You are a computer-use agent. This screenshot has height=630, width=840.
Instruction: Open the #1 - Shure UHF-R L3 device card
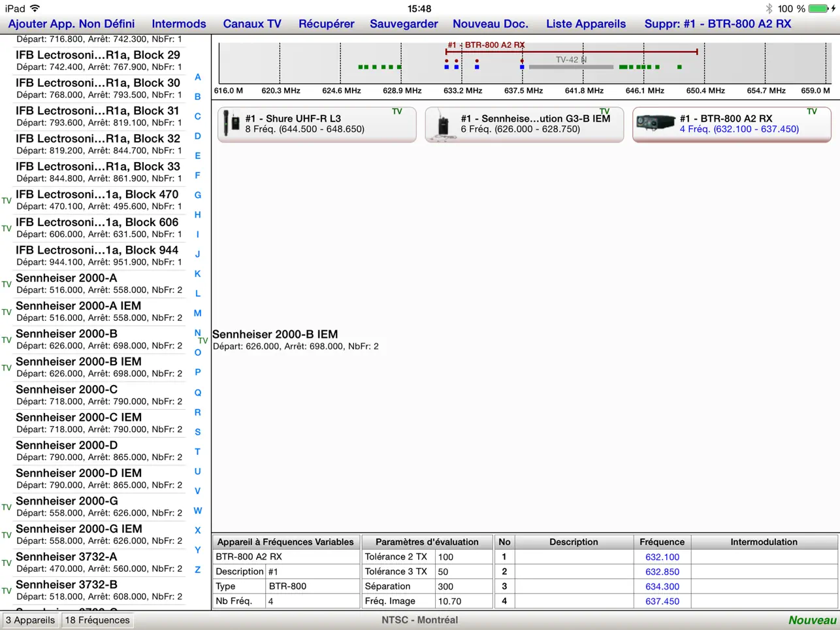click(317, 124)
